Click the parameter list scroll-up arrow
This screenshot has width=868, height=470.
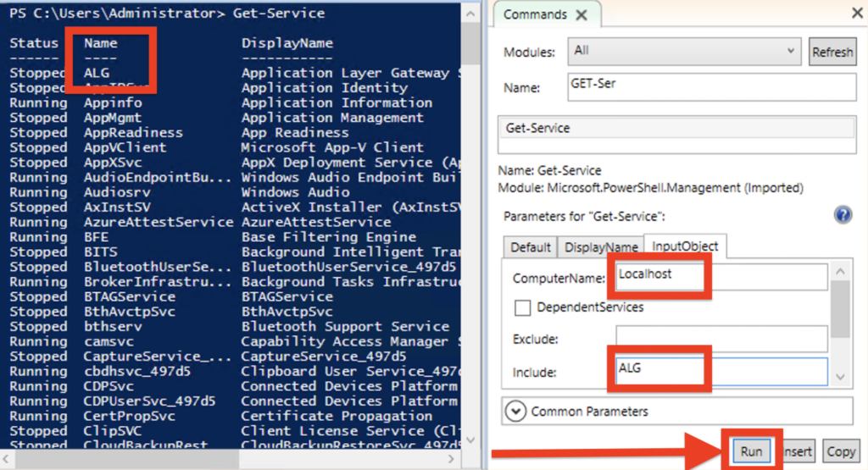pyautogui.click(x=841, y=272)
